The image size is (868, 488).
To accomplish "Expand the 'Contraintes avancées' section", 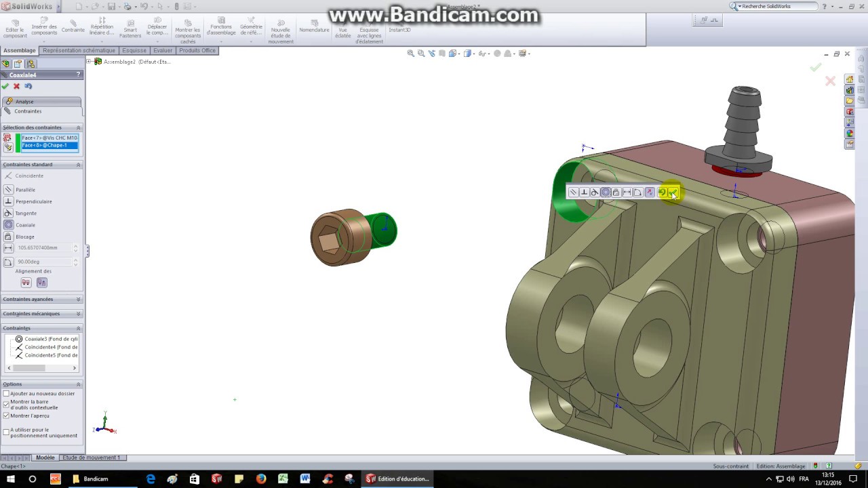I will 78,299.
